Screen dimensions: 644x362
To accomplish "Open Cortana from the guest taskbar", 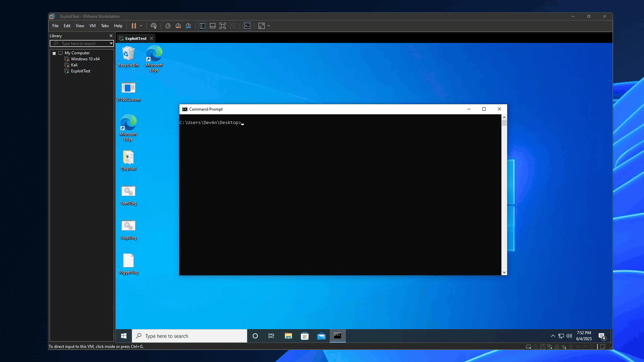I will click(x=255, y=336).
